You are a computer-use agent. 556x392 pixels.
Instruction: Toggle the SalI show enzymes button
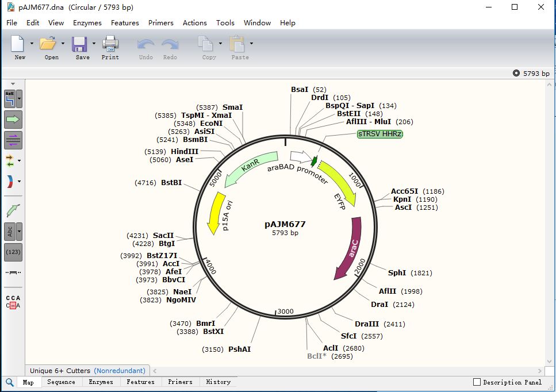10,99
